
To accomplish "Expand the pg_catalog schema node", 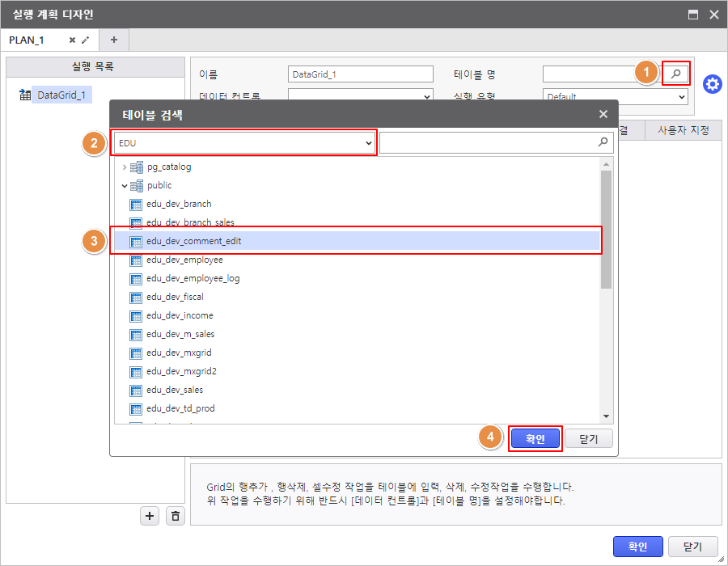I will (x=124, y=167).
